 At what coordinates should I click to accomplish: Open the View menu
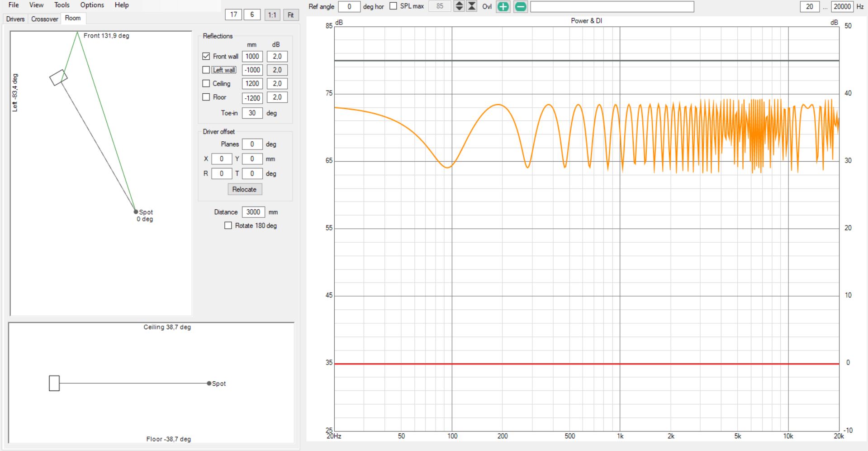[x=36, y=5]
